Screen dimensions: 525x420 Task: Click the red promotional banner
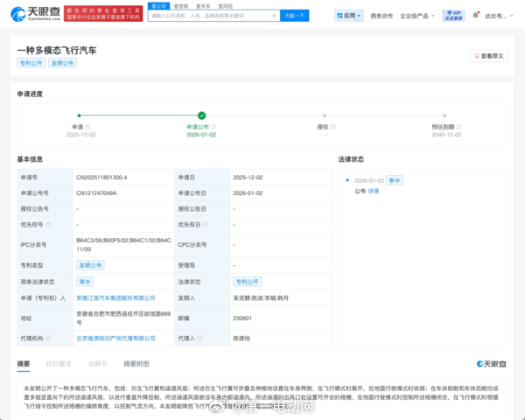[103, 14]
